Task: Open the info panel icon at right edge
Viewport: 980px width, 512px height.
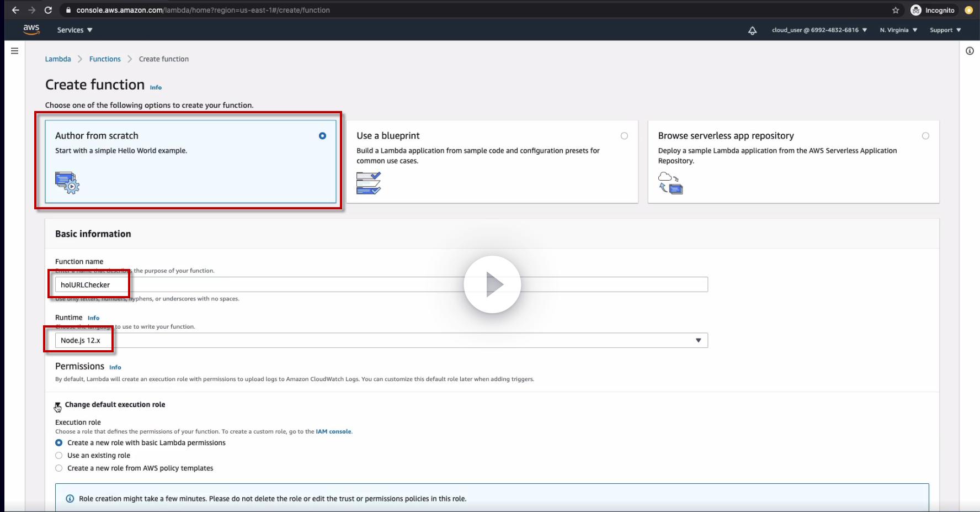Action: click(x=970, y=51)
